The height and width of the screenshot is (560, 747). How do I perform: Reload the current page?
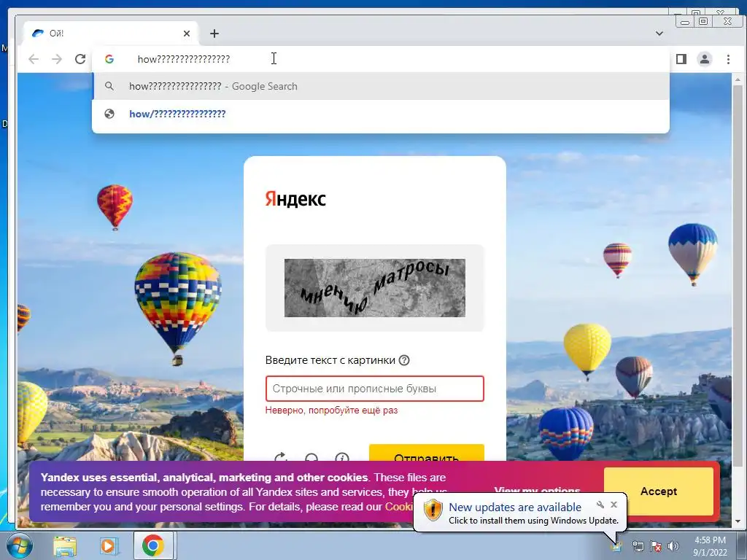pos(80,59)
